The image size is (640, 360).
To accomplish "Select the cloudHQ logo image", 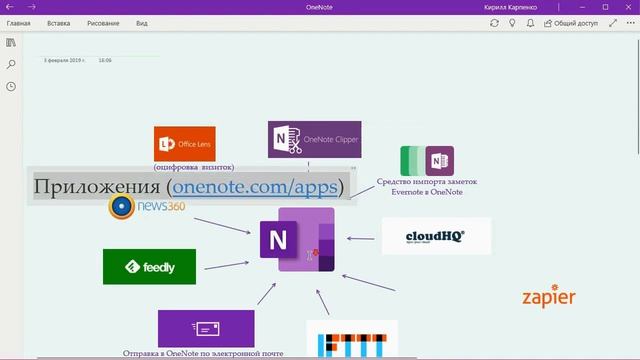I will [x=436, y=236].
